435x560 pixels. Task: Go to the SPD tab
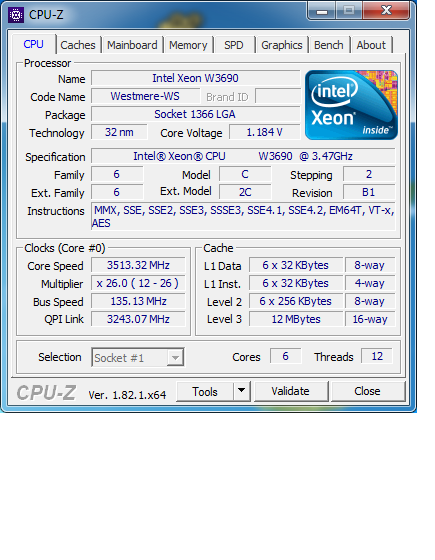(234, 45)
